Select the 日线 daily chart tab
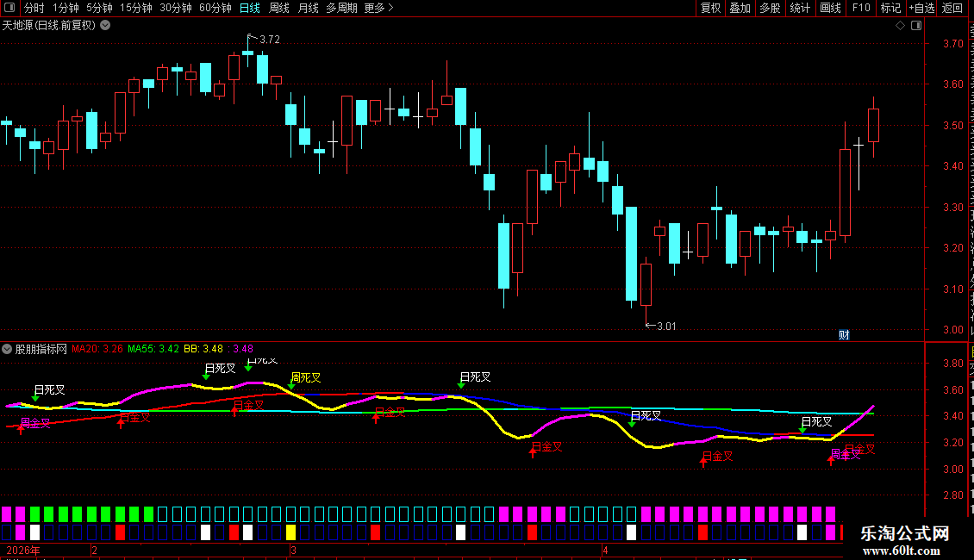Image resolution: width=974 pixels, height=560 pixels. 250,8
